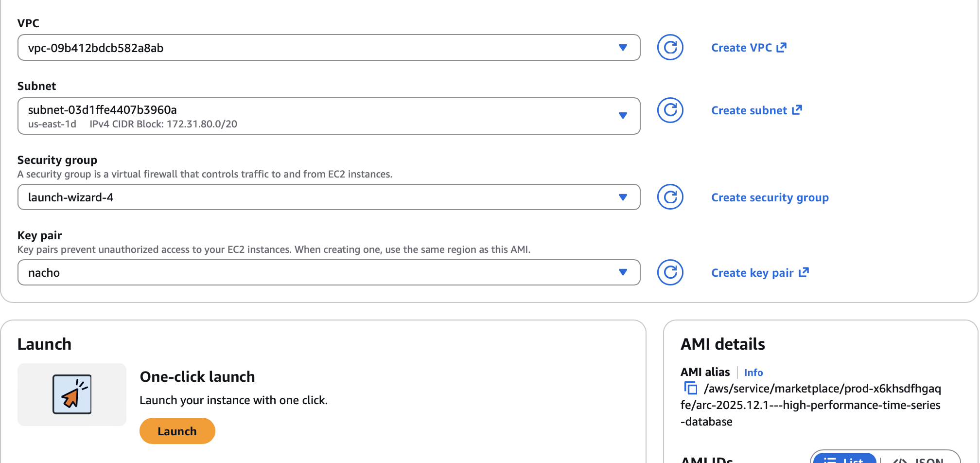Refresh the key pair list
Screen dimensions: 980x463
point(669,272)
